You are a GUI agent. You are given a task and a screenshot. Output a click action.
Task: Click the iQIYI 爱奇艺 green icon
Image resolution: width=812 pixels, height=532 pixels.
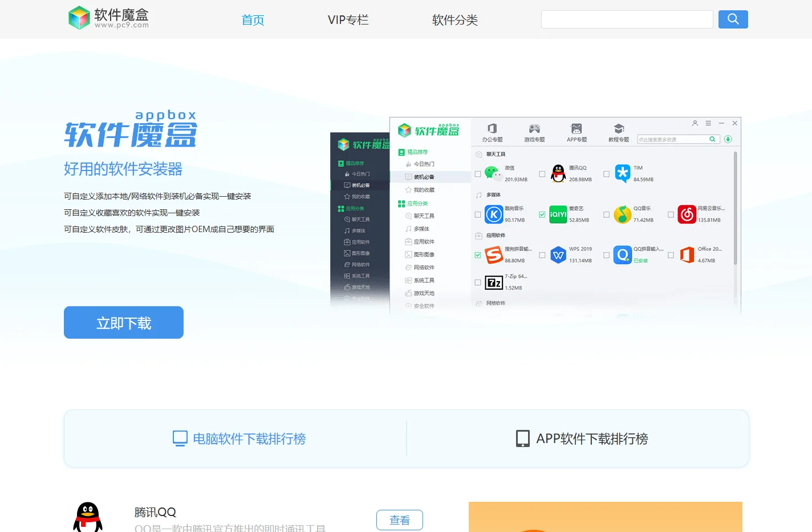coord(558,214)
